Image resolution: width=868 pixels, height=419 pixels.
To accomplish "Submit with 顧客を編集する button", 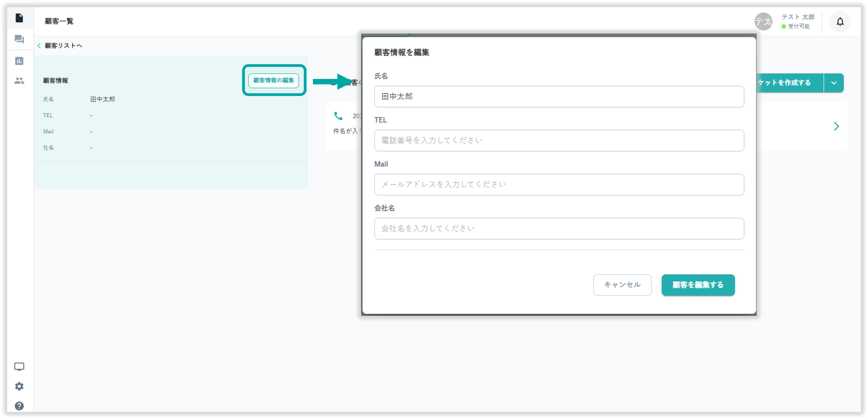I will 698,285.
